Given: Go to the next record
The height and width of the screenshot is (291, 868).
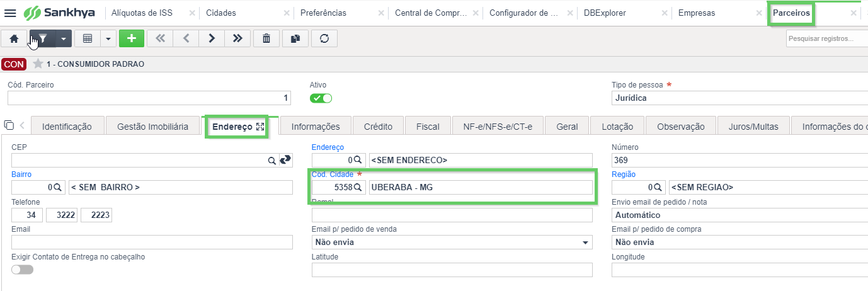Looking at the screenshot, I should (x=212, y=38).
